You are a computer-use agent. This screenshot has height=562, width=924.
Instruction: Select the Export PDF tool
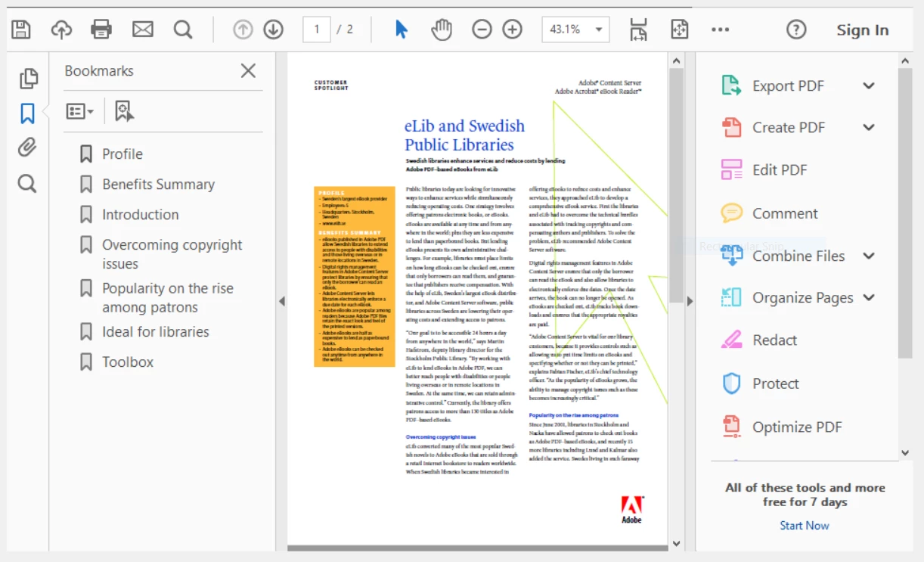(788, 85)
